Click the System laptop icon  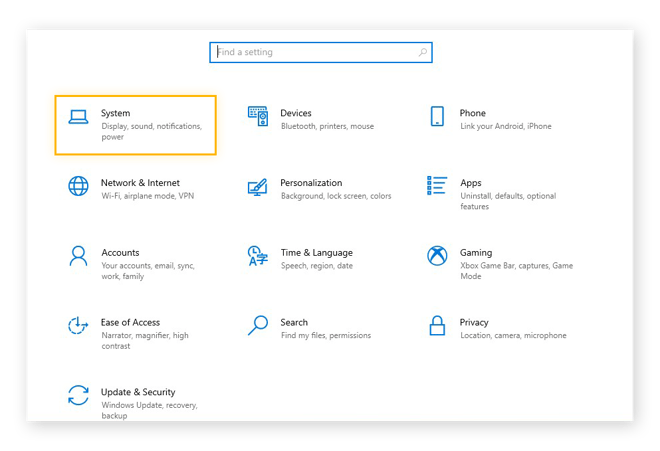coord(78,117)
